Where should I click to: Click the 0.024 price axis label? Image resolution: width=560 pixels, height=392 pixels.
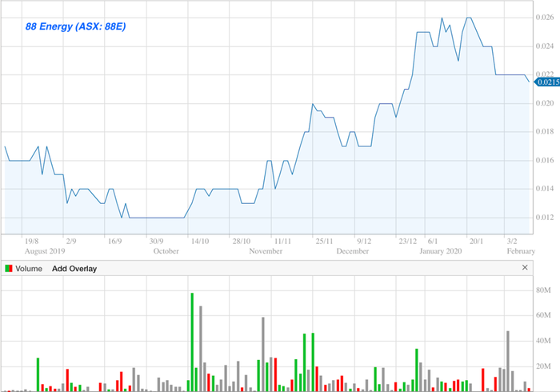545,46
